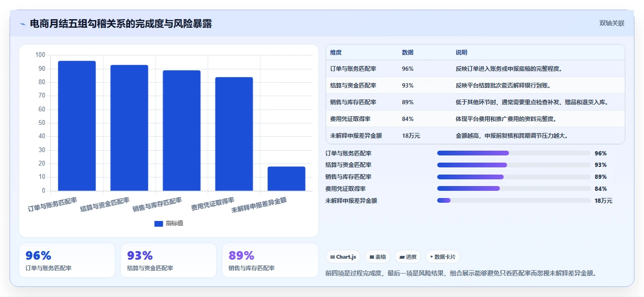
Task: Click the 96% value in table
Action: coord(408,69)
